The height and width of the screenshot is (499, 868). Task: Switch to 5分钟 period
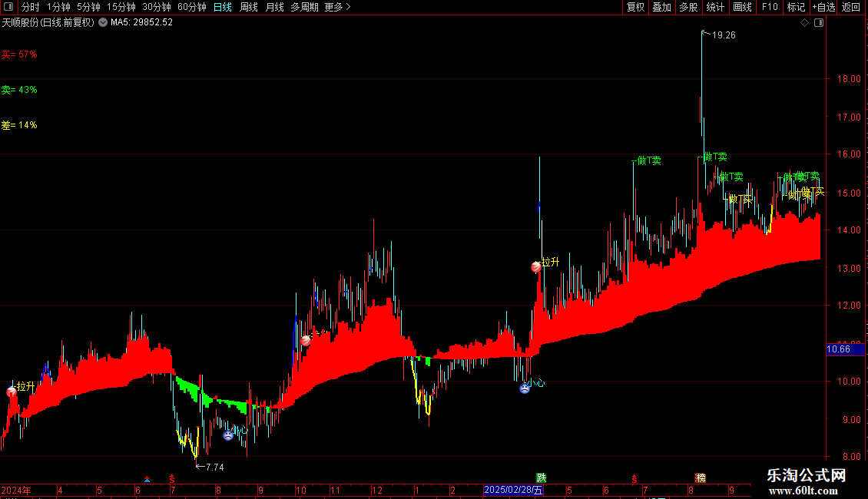pyautogui.click(x=88, y=7)
